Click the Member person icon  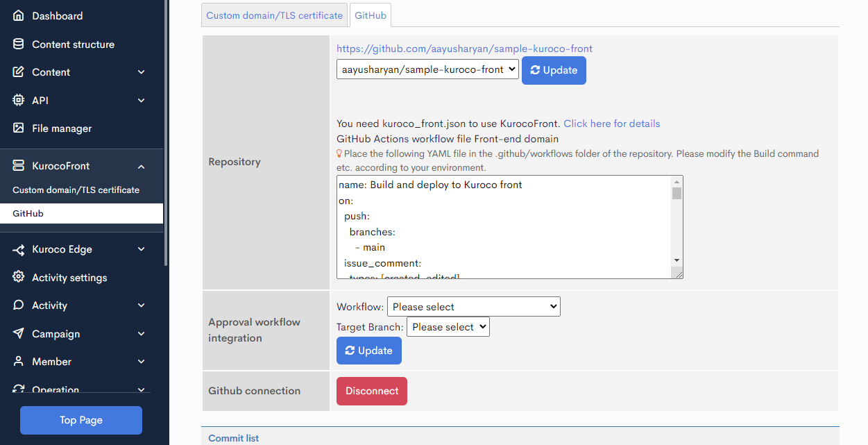[x=19, y=362]
